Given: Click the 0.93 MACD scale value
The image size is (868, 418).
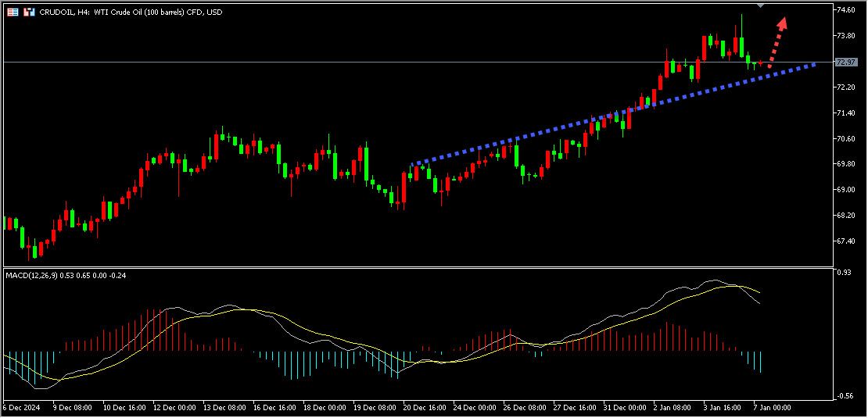Looking at the screenshot, I should click(844, 272).
